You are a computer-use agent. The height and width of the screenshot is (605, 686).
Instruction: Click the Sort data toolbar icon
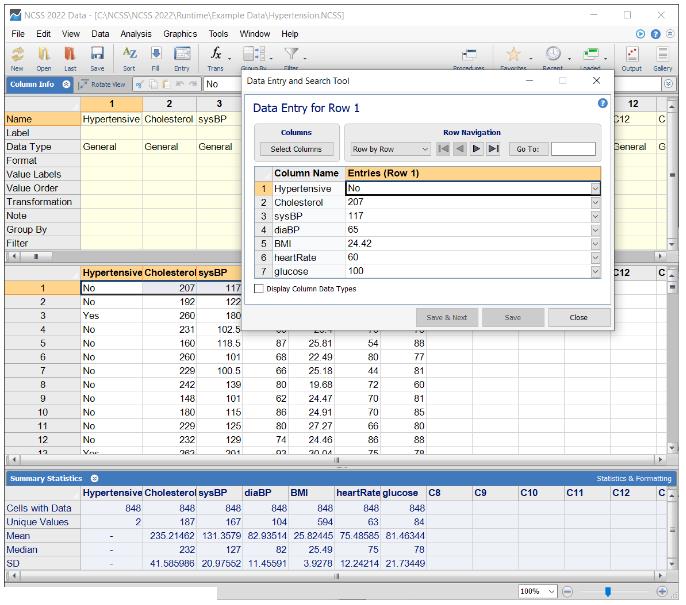tap(128, 55)
